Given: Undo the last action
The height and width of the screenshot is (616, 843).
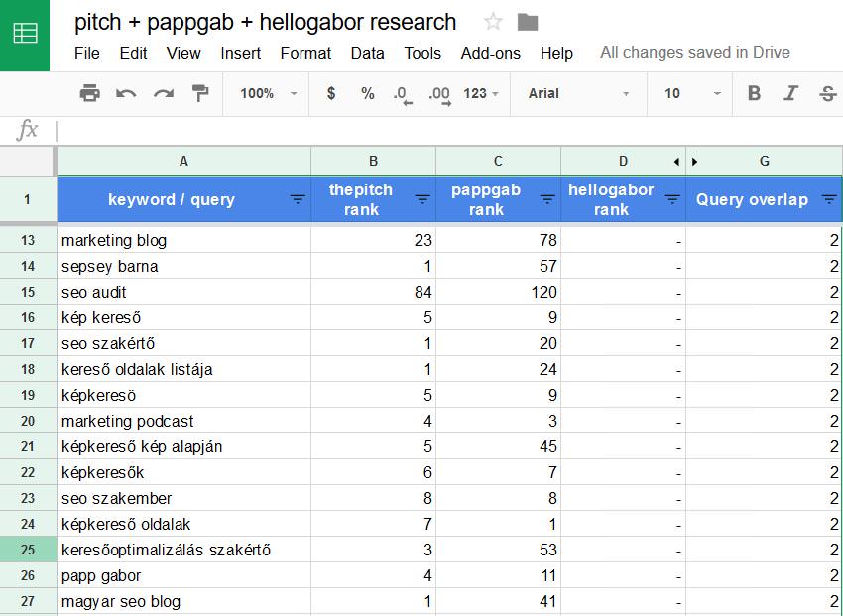Looking at the screenshot, I should 126,93.
